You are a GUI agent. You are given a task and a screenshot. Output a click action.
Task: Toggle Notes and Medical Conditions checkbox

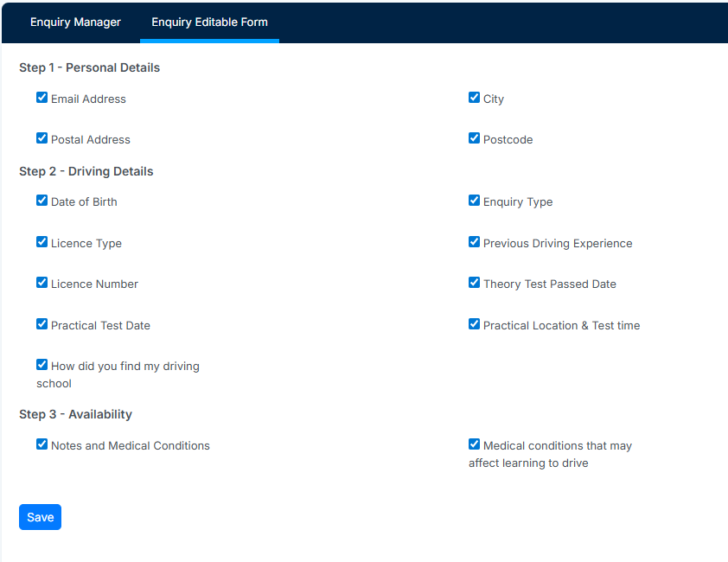click(x=42, y=444)
